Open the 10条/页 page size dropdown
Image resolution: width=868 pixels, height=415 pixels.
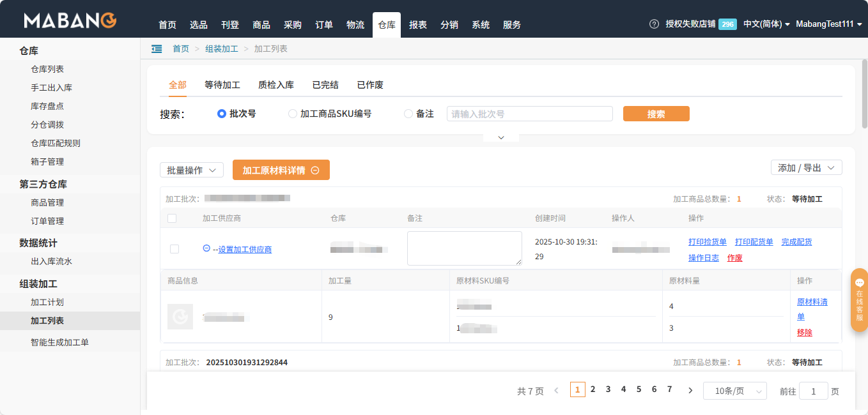coord(734,390)
